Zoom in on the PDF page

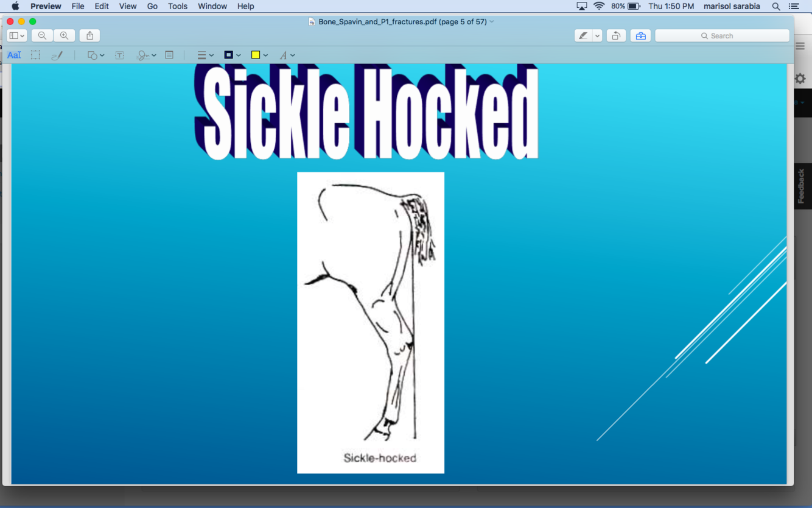[64, 36]
